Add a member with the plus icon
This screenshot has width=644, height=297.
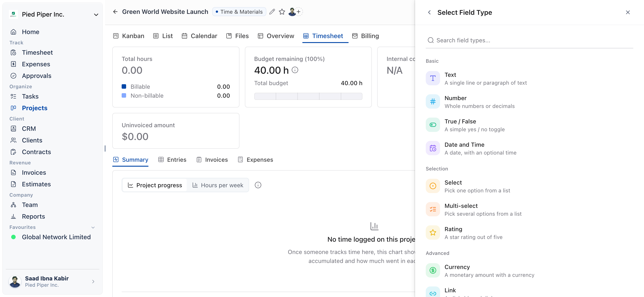click(299, 12)
